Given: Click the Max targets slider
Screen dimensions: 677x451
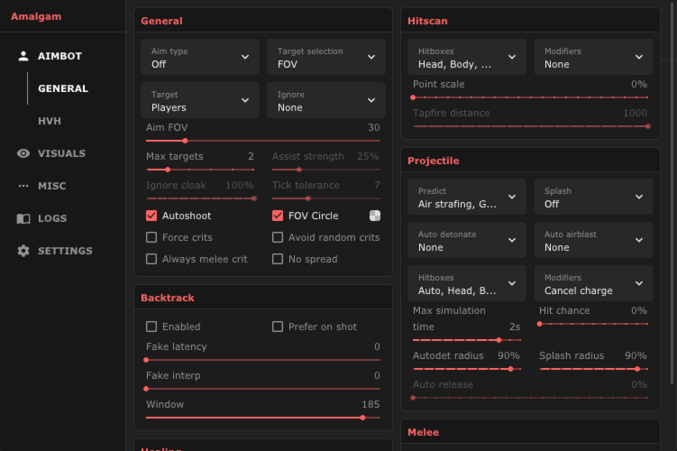Looking at the screenshot, I should 200,170.
